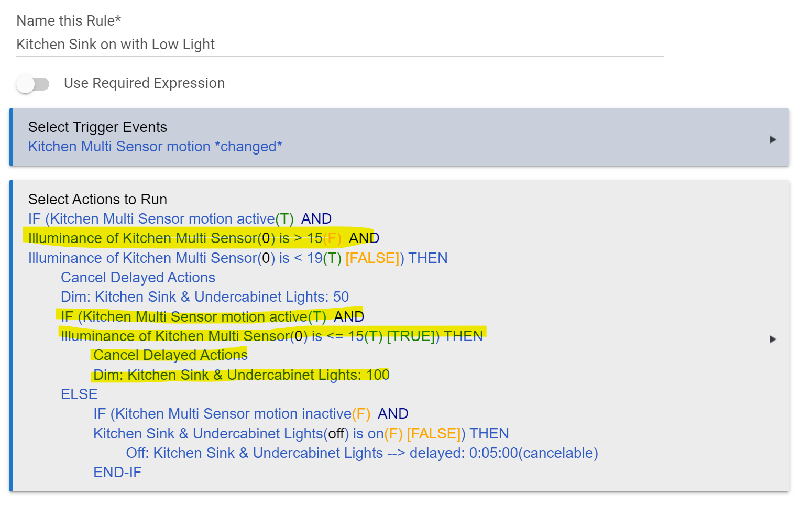Click the highlighted motion active AND condition
Viewport: 812px width, 516px height.
tap(210, 316)
